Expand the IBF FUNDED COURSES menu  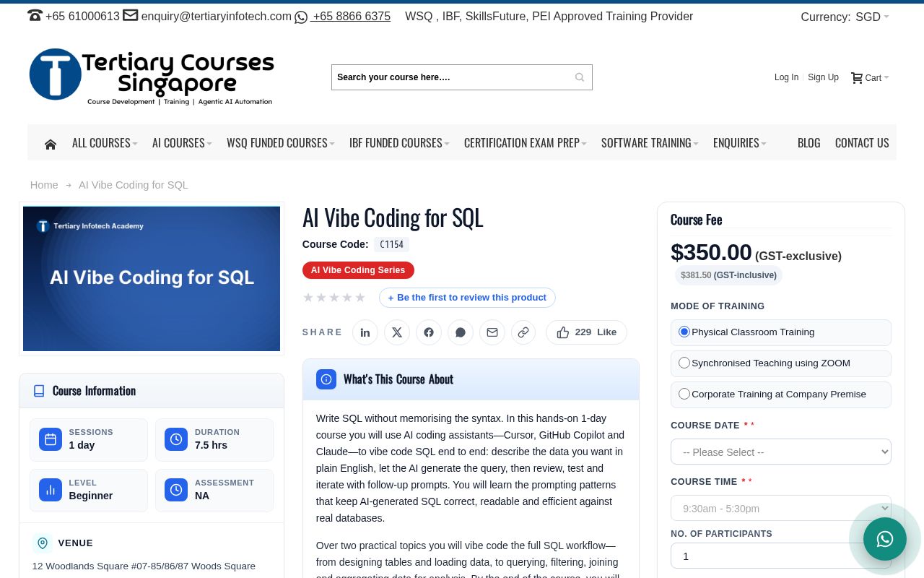point(399,143)
